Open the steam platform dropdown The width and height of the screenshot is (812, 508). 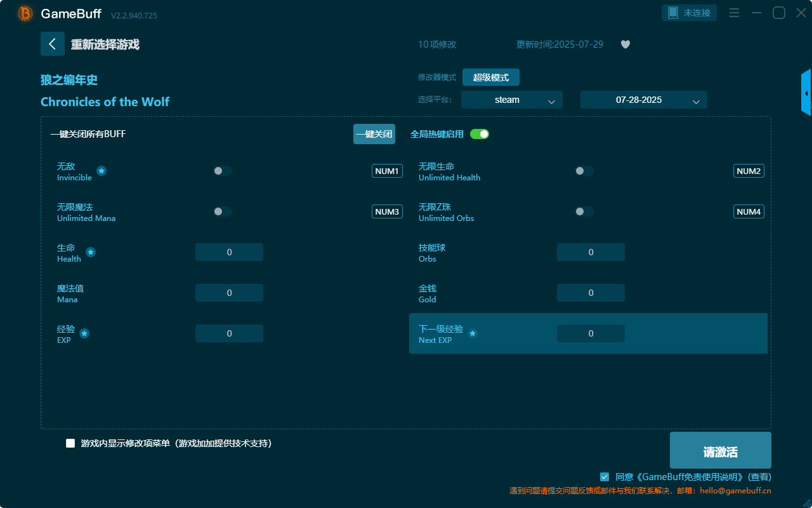(x=512, y=100)
